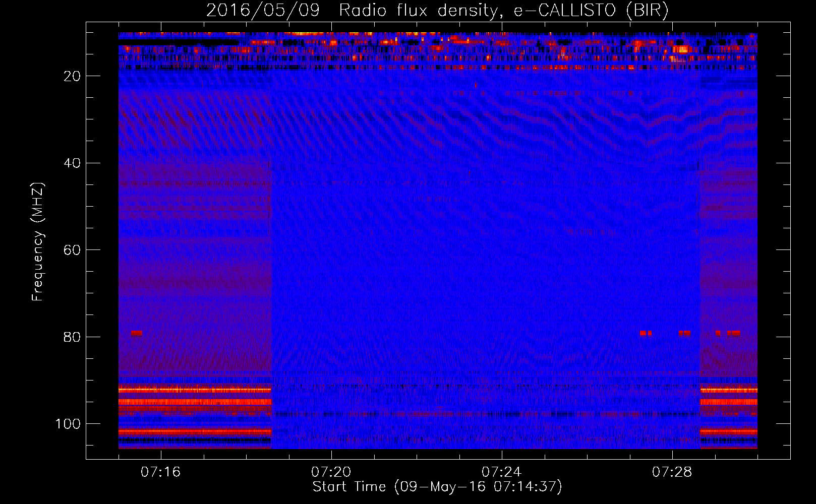
Task: Click the 20 frequency tick label
Action: coord(72,76)
